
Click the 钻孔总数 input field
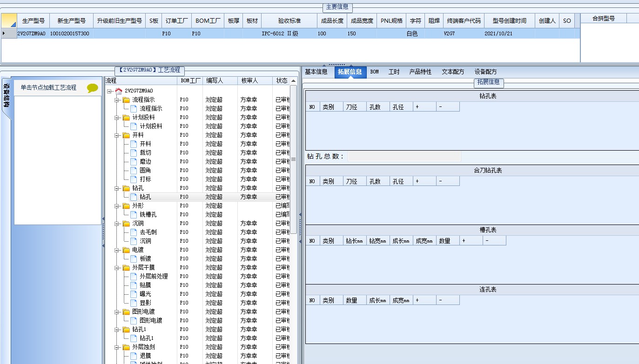point(404,156)
